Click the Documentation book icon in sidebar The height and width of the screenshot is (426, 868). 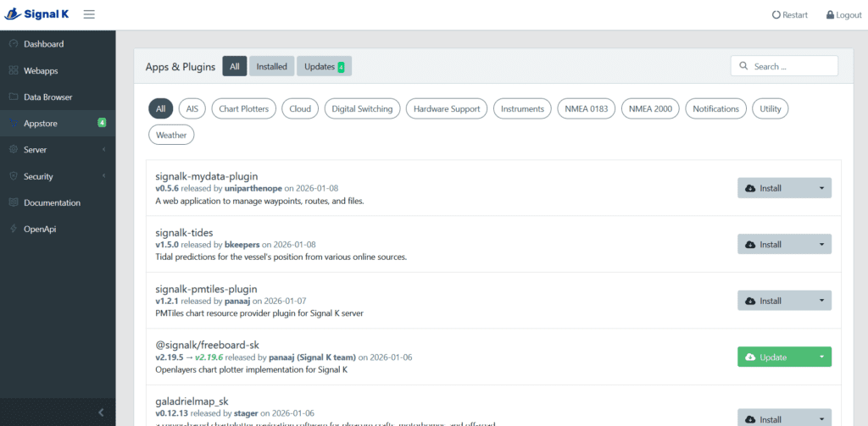click(14, 202)
